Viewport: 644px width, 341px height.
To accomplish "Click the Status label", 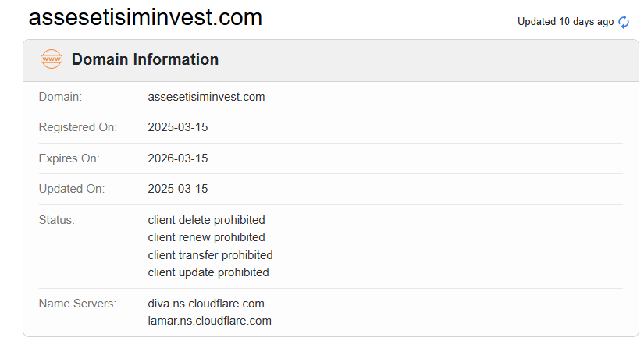I will point(57,220).
